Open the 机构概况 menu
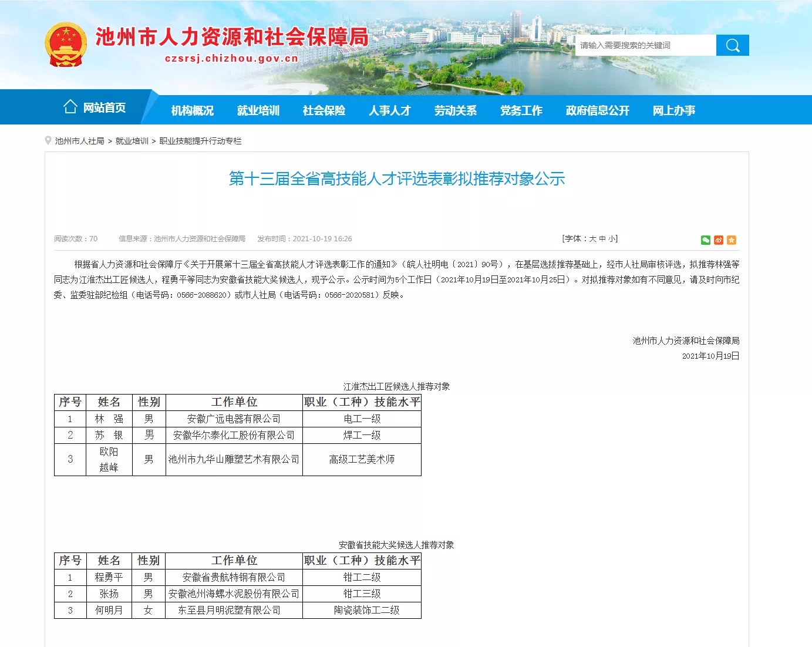Image resolution: width=812 pixels, height=647 pixels. 193,110
